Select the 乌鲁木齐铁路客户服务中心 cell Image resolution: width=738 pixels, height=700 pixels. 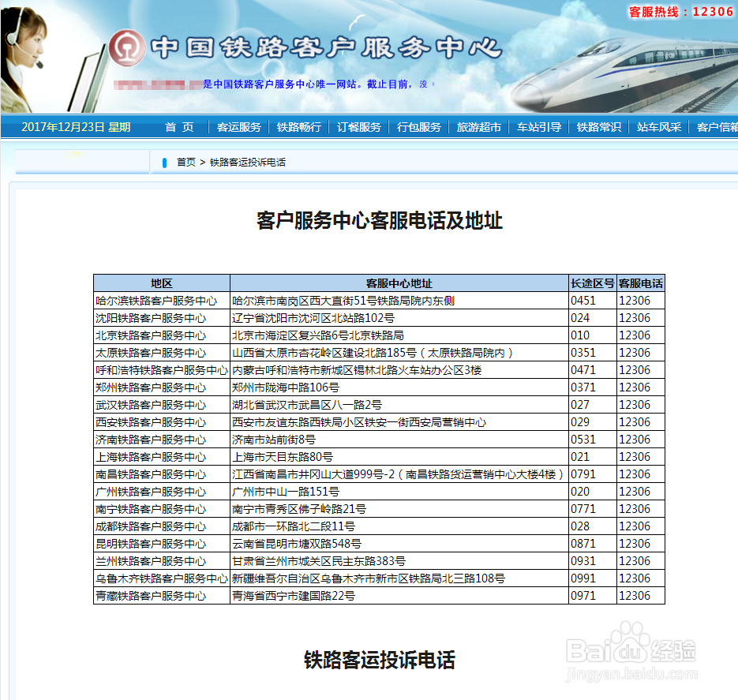pyautogui.click(x=162, y=579)
